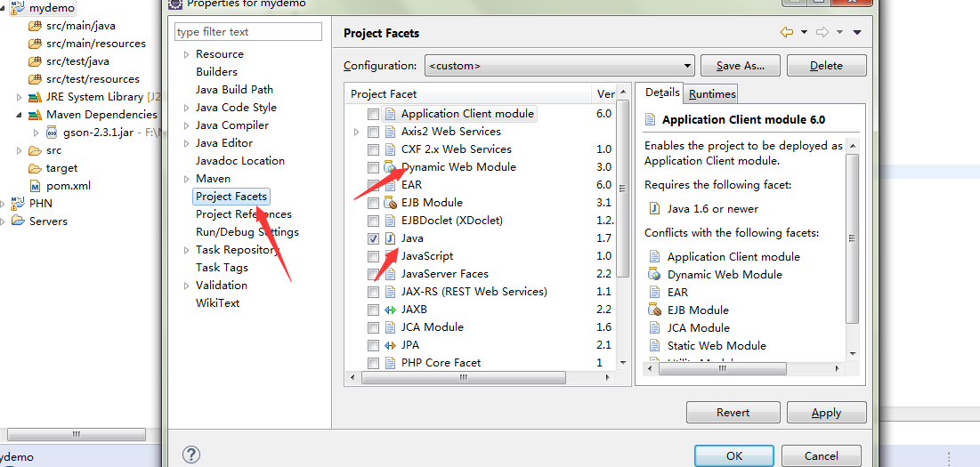Click the Details header Application Client icon
980x467 pixels.
[x=651, y=120]
